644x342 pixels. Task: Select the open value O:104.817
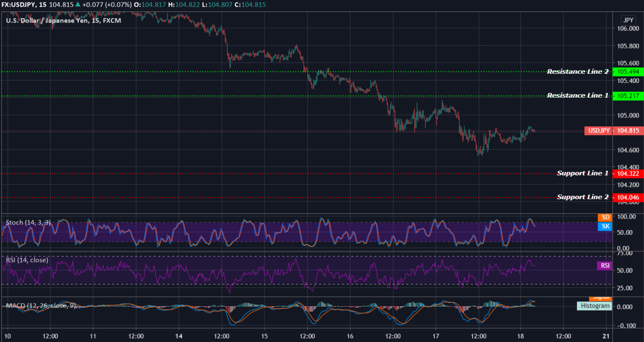150,5
